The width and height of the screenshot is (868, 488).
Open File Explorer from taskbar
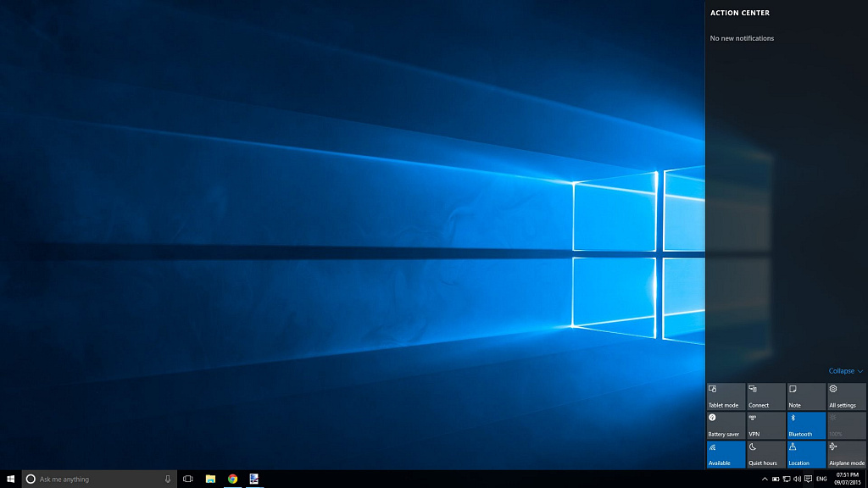click(210, 480)
